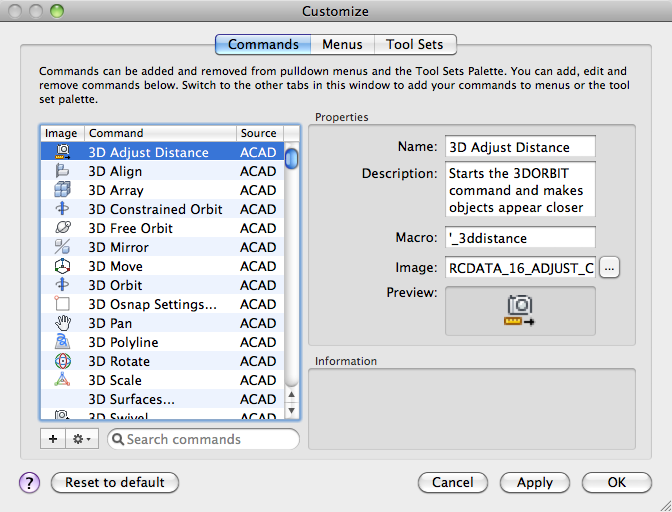Image resolution: width=672 pixels, height=512 pixels.
Task: Click the Reset to default button
Action: click(115, 482)
